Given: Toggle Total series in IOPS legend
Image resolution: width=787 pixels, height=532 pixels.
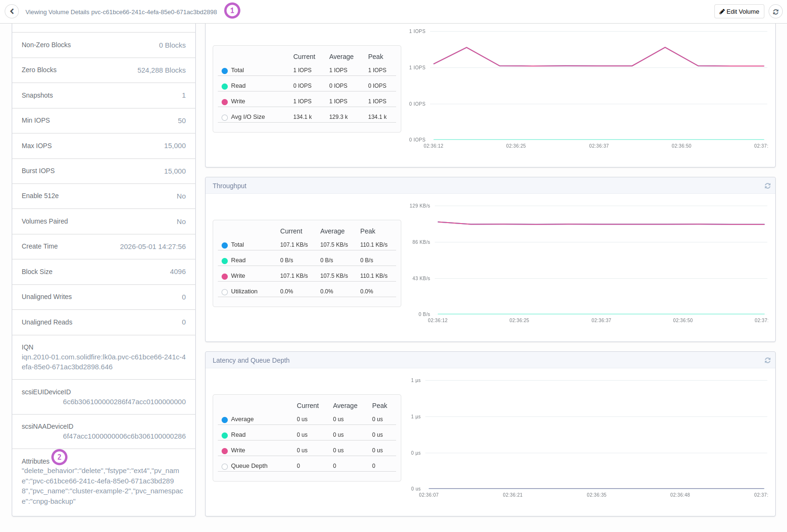Looking at the screenshot, I should tap(225, 71).
